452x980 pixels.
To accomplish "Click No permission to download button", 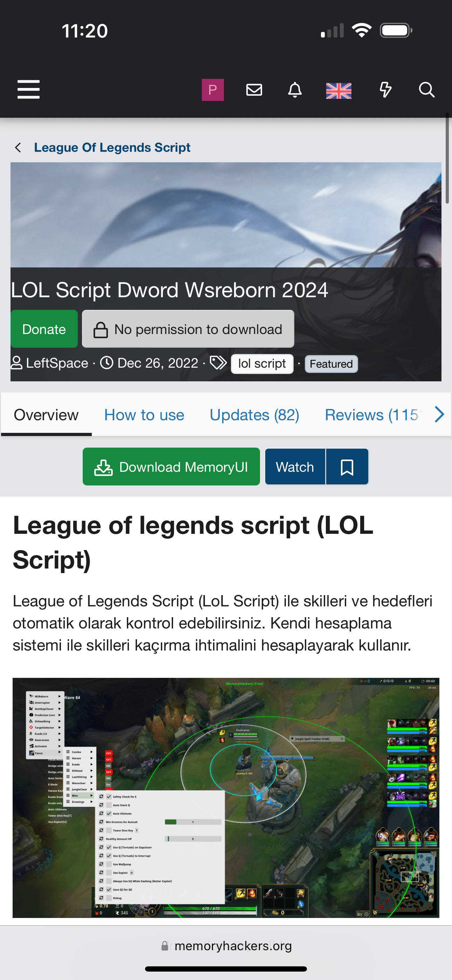I will pos(189,329).
